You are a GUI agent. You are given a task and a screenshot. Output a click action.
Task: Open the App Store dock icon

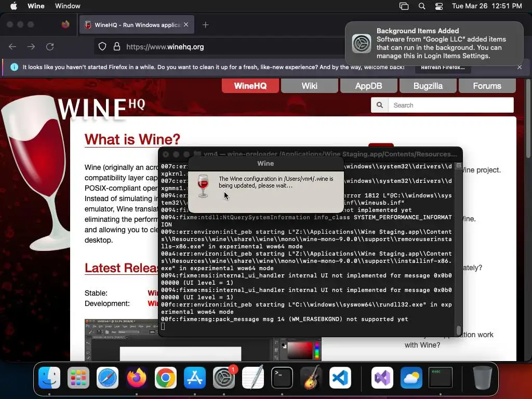pos(195,378)
